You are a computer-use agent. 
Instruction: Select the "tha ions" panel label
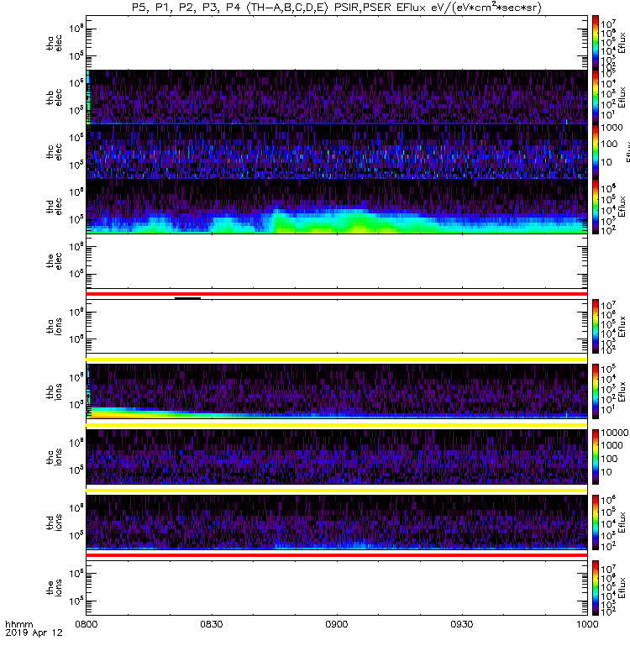point(55,326)
